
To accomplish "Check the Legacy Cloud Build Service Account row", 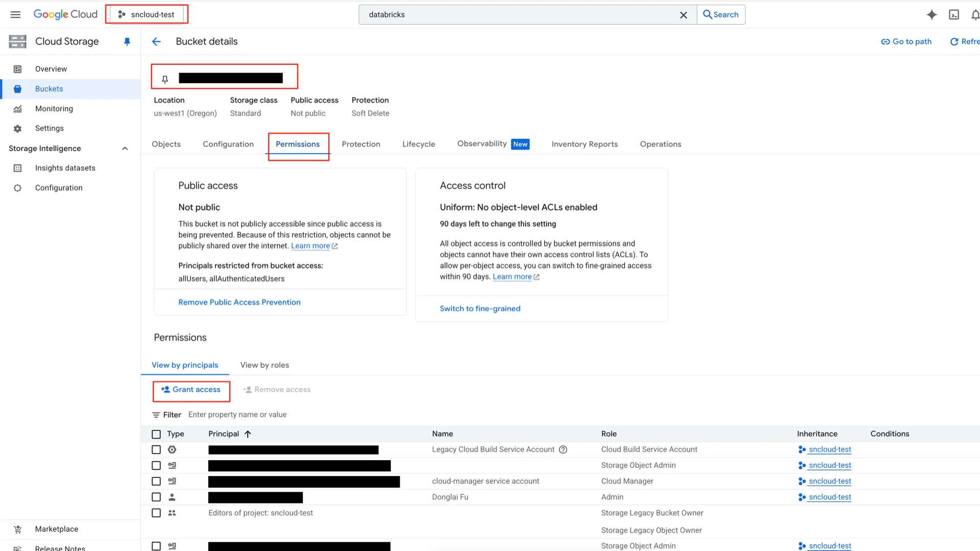I will [156, 449].
